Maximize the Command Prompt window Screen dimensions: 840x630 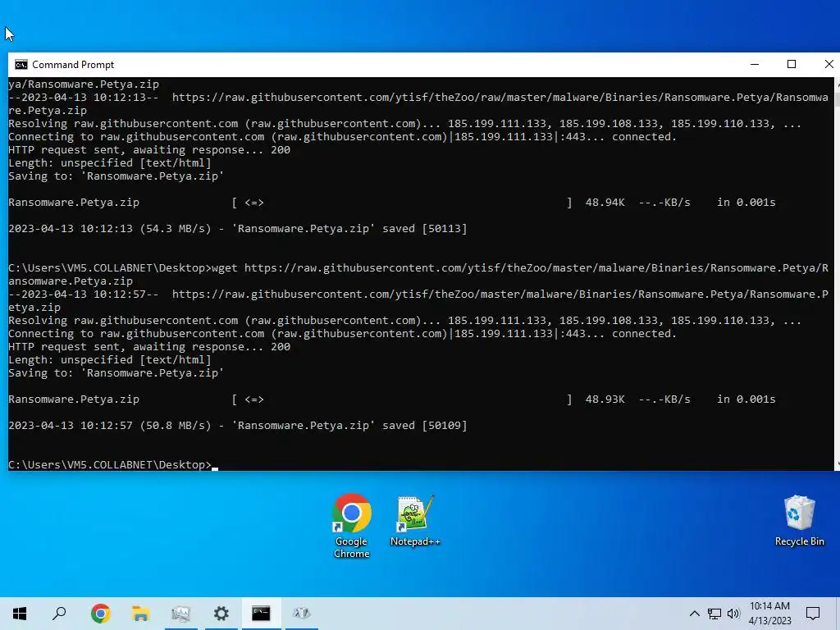[x=792, y=64]
